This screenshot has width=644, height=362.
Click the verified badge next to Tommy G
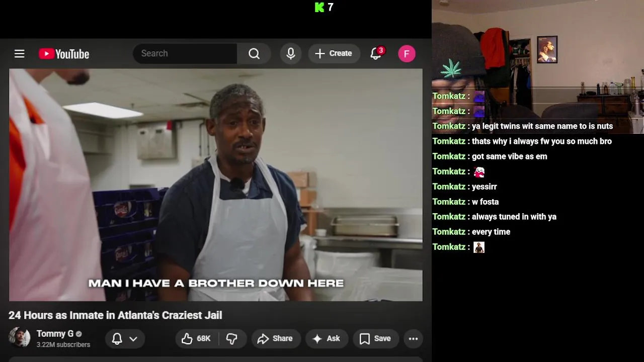pos(79,334)
